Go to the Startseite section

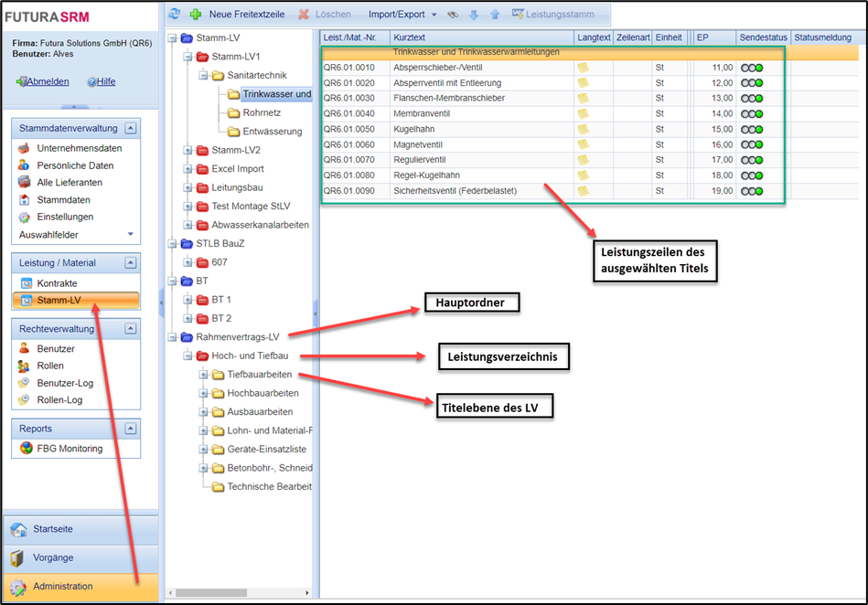point(53,529)
